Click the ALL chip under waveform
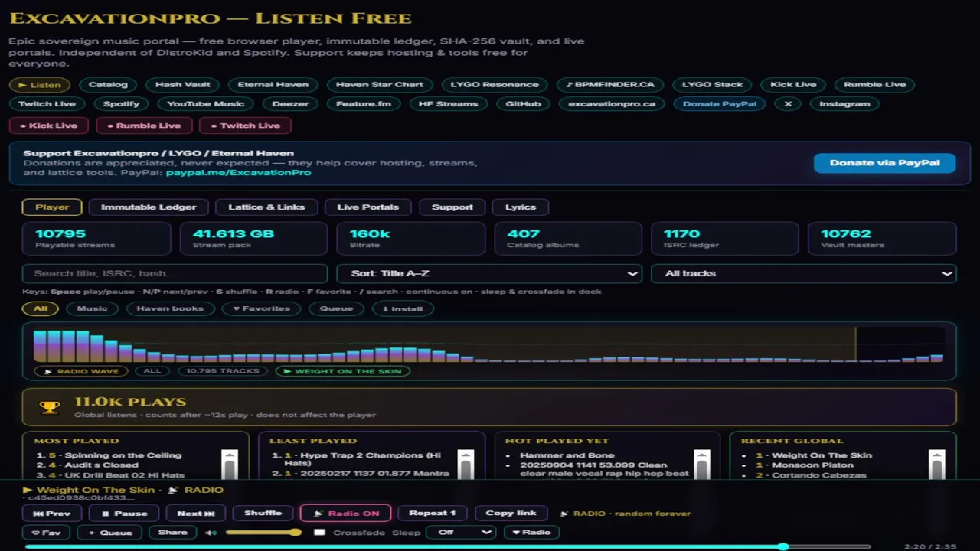 [x=152, y=371]
